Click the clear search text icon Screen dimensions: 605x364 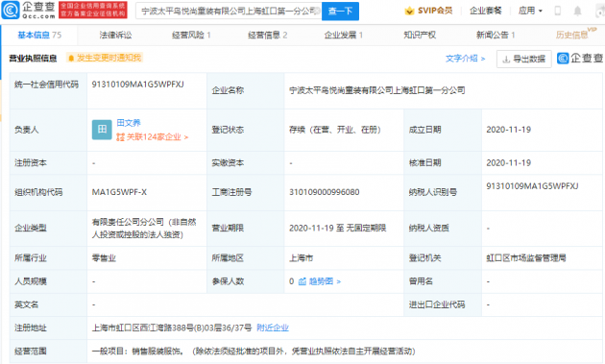point(317,12)
